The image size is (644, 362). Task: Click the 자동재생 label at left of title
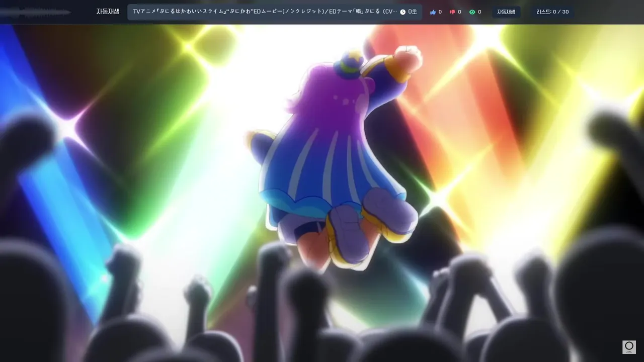(108, 12)
